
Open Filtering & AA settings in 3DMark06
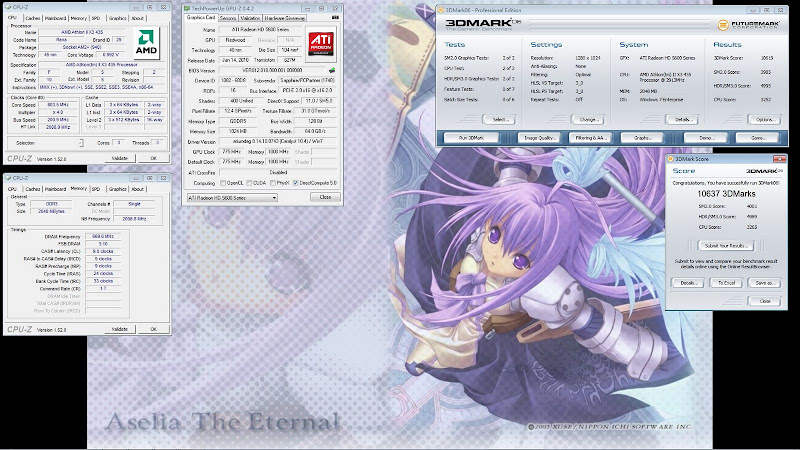point(590,138)
